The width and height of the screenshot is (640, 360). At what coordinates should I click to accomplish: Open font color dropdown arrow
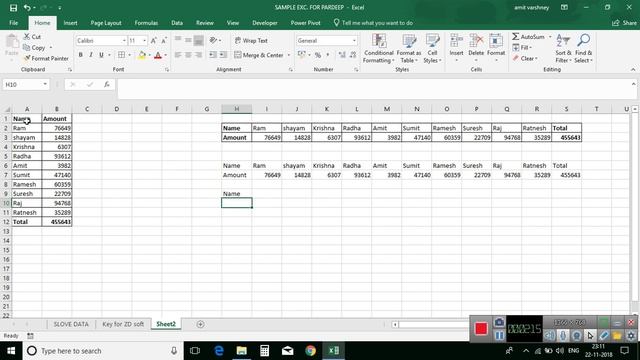[x=165, y=55]
